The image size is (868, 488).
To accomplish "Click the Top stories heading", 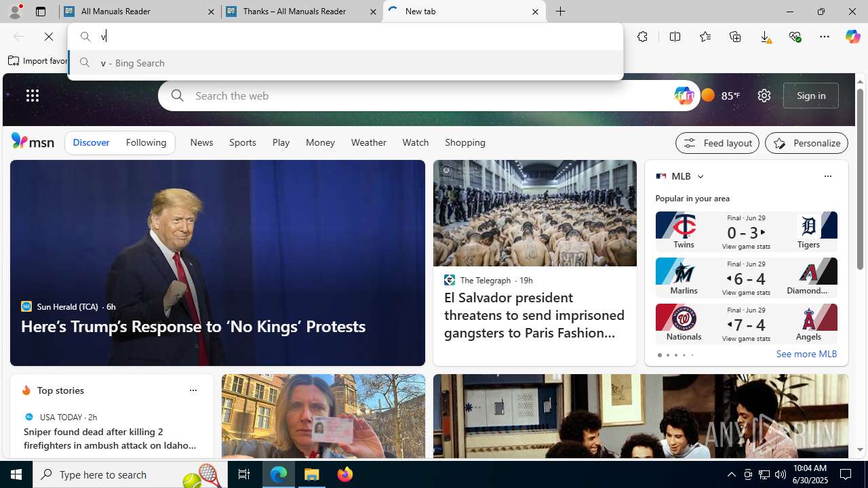I will (60, 390).
